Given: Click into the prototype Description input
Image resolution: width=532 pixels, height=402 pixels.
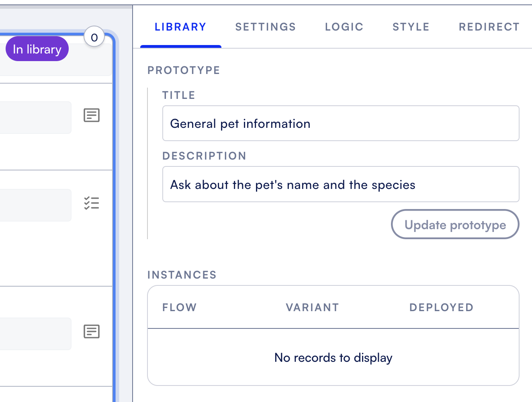Looking at the screenshot, I should tap(341, 185).
